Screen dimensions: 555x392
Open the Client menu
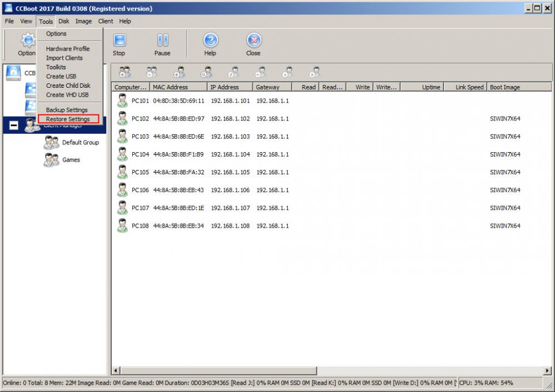(106, 21)
